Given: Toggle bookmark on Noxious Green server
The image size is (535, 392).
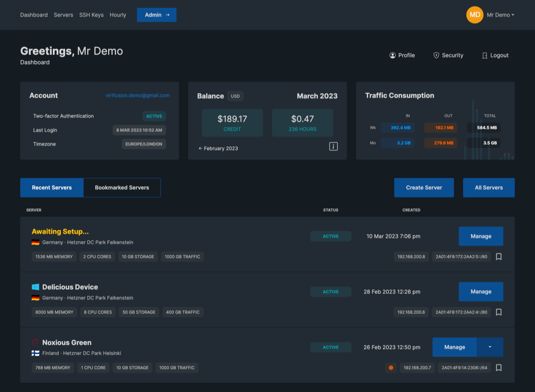Looking at the screenshot, I should tap(499, 367).
